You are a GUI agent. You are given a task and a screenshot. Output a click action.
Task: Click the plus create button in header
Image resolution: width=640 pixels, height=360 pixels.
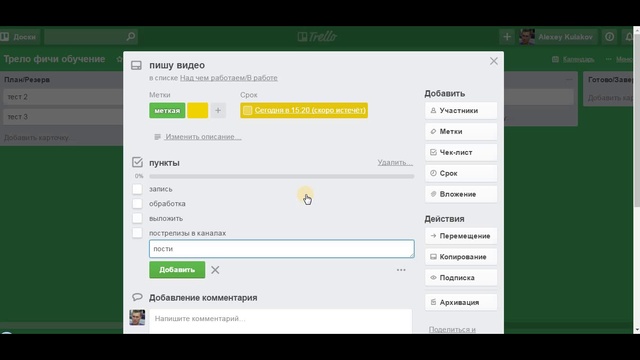click(507, 37)
